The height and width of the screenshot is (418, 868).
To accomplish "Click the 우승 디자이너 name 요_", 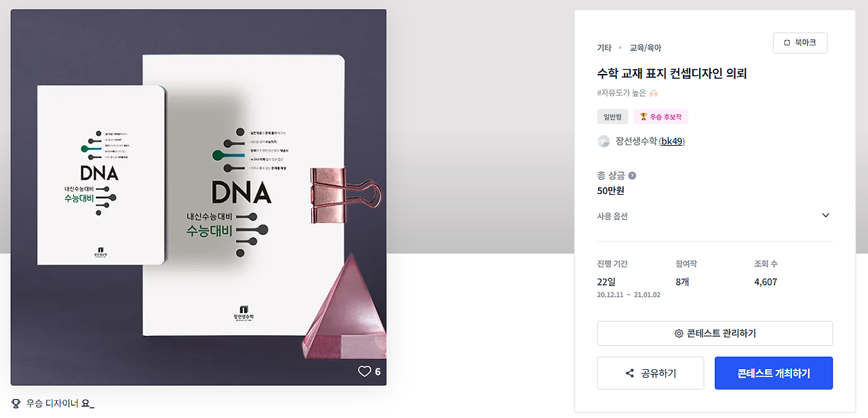I will 87,403.
